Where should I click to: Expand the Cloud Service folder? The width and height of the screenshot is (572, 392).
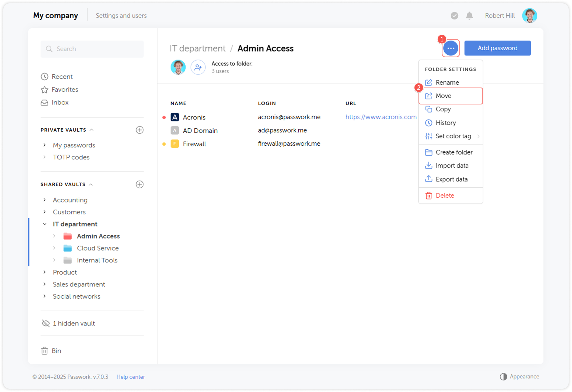[x=54, y=248]
